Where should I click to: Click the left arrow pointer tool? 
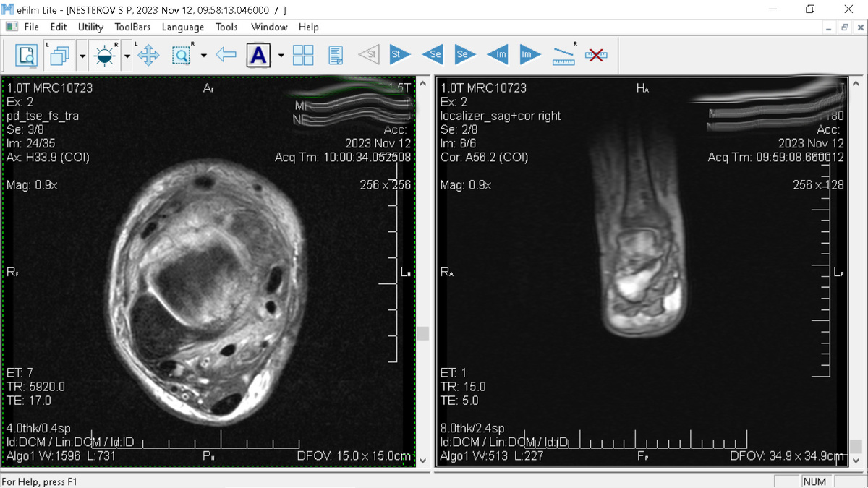[226, 55]
